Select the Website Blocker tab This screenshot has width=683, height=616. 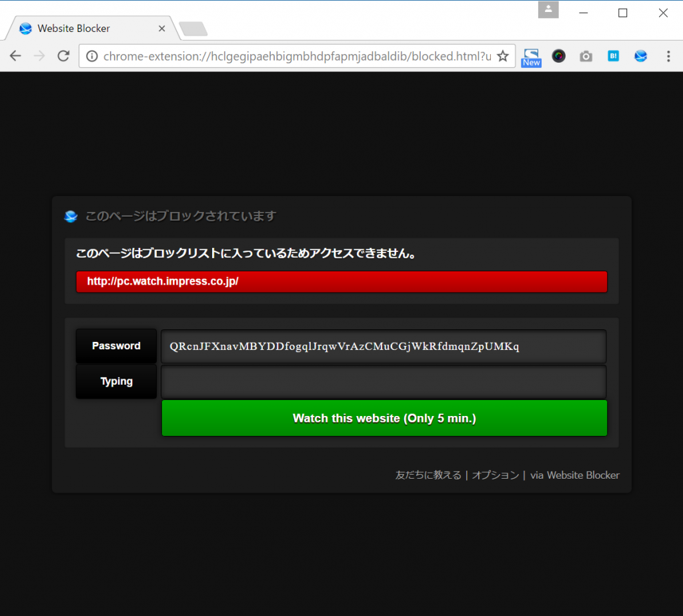(80, 29)
